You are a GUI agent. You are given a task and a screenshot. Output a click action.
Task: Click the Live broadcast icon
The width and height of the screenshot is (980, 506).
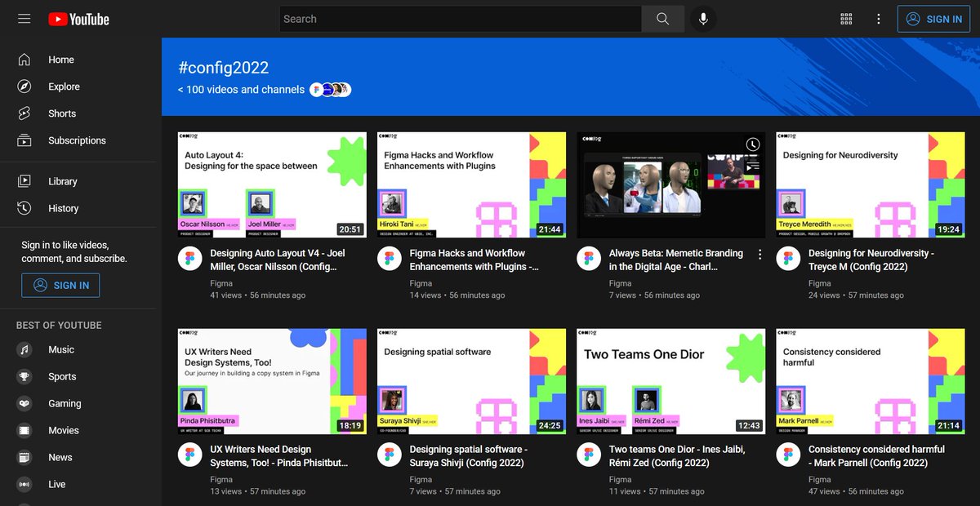pyautogui.click(x=24, y=484)
